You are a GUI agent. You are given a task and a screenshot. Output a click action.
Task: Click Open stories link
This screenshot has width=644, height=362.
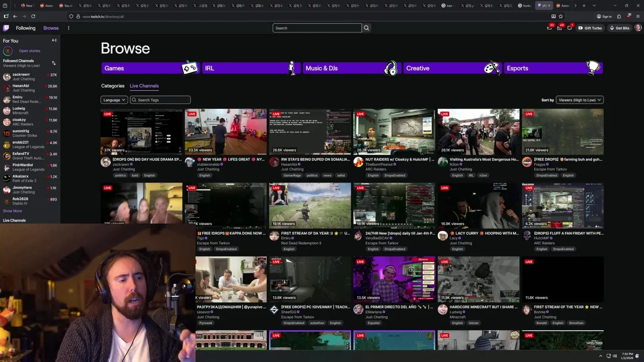(30, 51)
